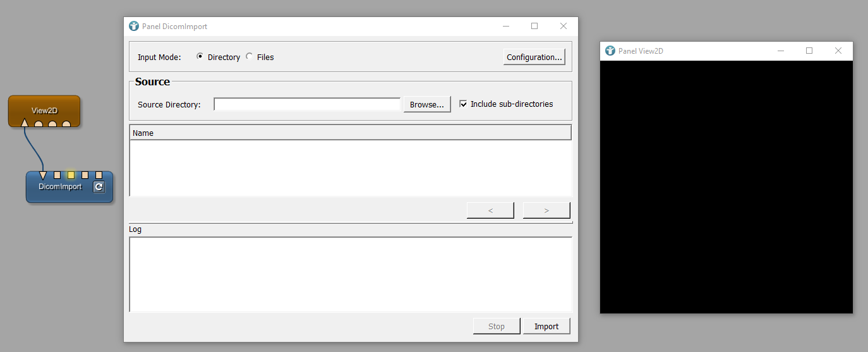Select the DicomImport module by its label
Image resolution: width=868 pixels, height=352 pixels.
pyautogui.click(x=60, y=187)
